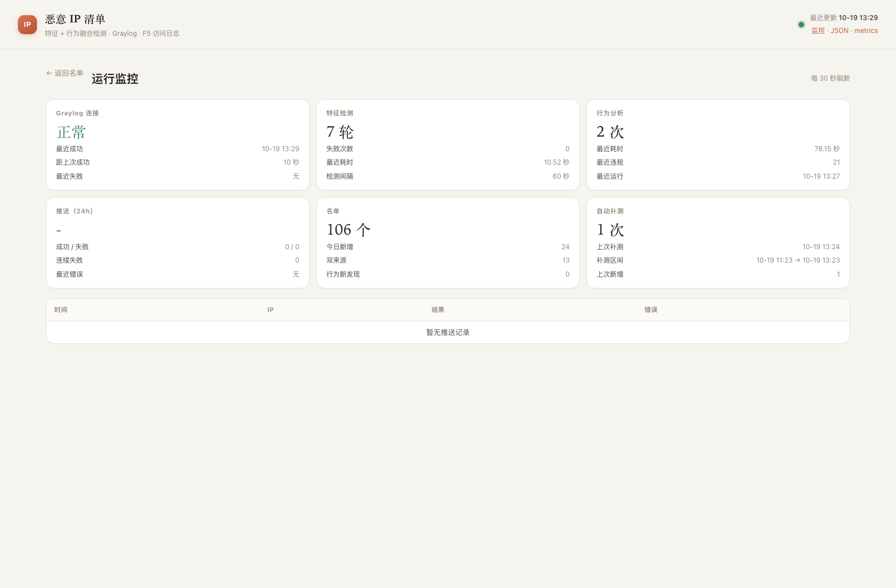The height and width of the screenshot is (588, 896).
Task: Click the IP column header
Action: 270,310
